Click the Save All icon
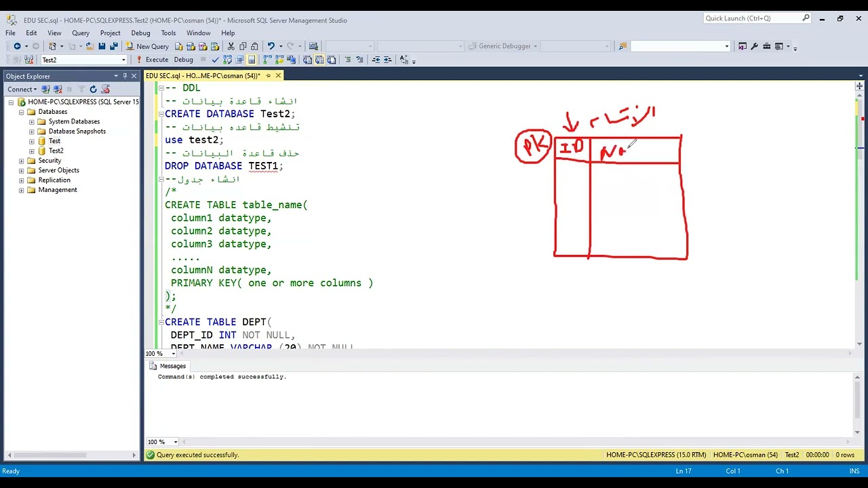The height and width of the screenshot is (488, 868). click(x=114, y=46)
